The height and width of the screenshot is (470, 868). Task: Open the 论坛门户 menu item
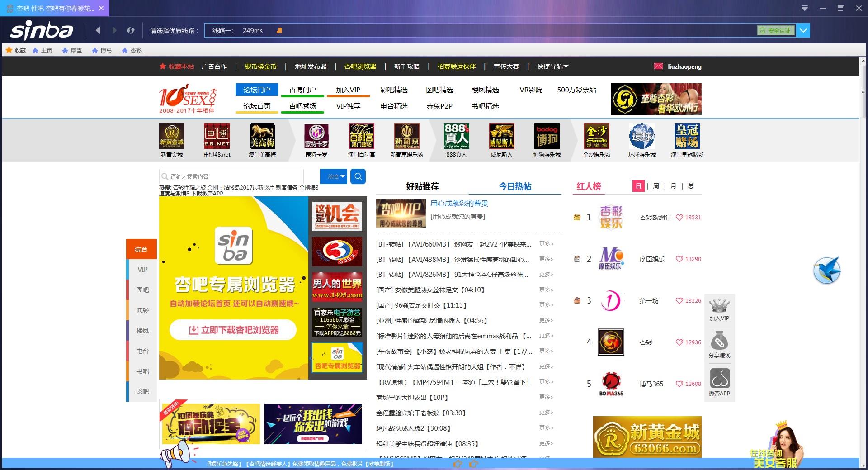[257, 90]
